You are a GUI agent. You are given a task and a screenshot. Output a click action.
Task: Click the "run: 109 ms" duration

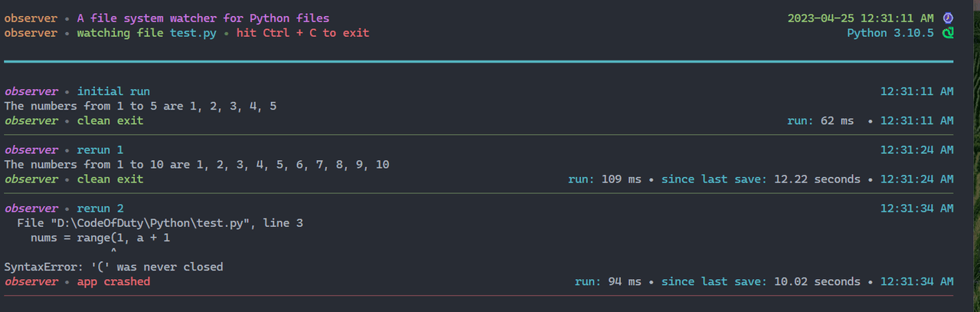pyautogui.click(x=603, y=179)
